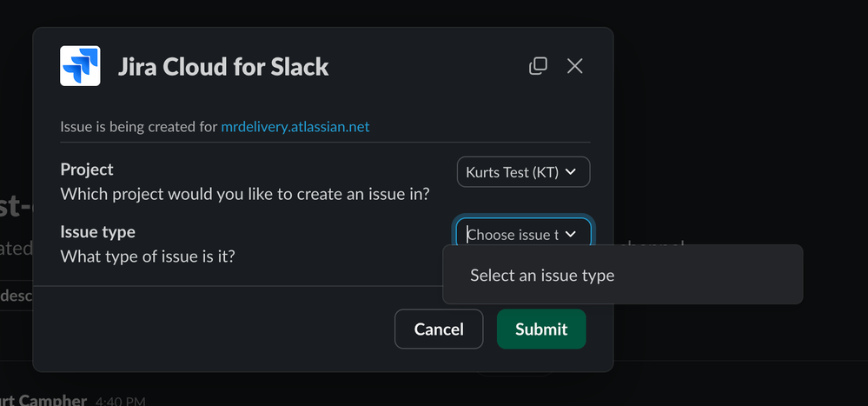
Task: Click 'Which project would you like' text
Action: (245, 195)
